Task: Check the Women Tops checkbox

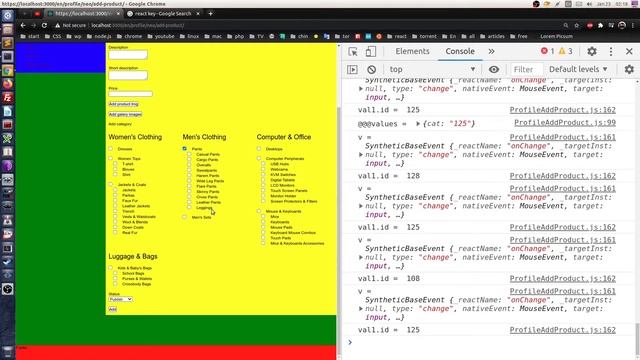Action: click(x=111, y=158)
